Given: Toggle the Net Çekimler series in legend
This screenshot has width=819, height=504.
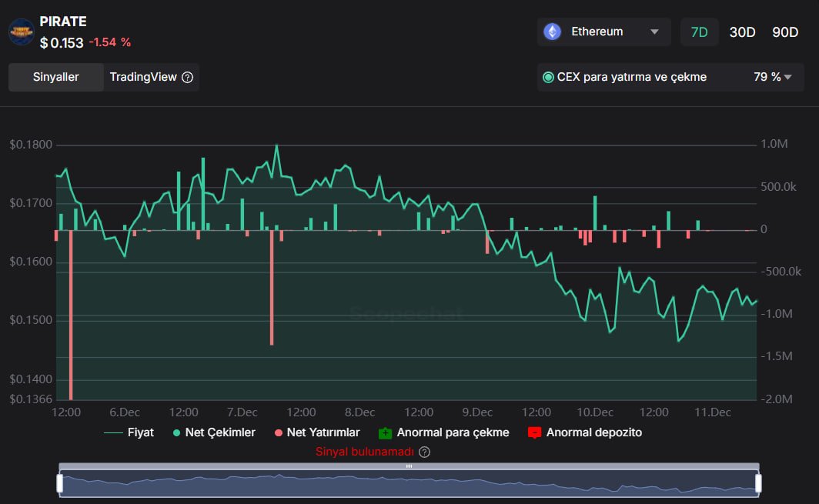Looking at the screenshot, I should (214, 432).
